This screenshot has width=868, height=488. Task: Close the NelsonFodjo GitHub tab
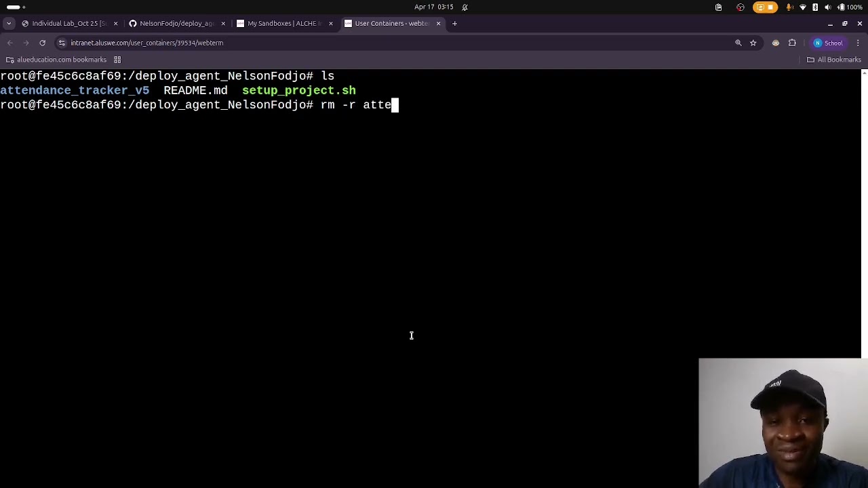223,23
